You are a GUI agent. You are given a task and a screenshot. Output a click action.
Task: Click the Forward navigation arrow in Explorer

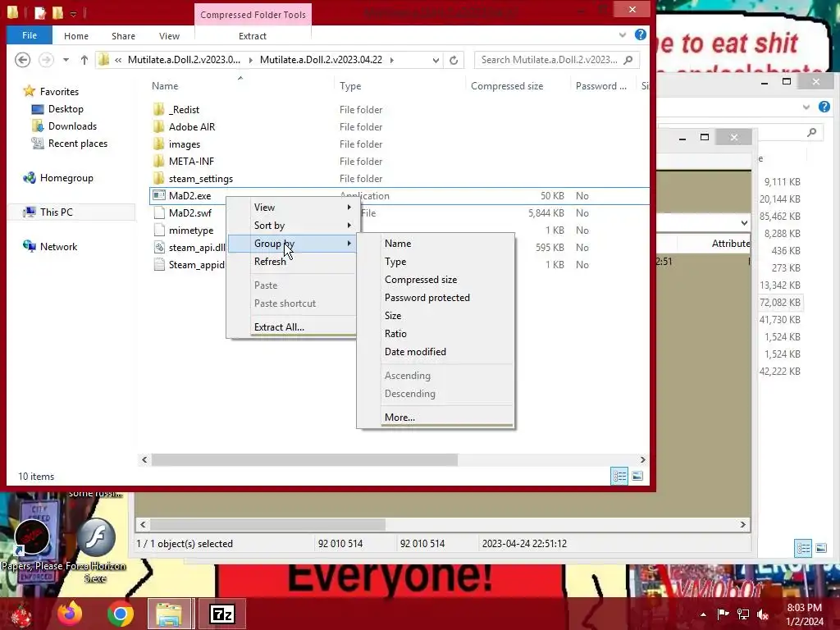(46, 59)
